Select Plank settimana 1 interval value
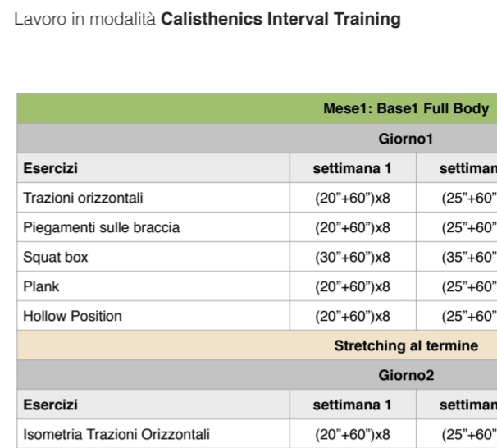 tap(353, 286)
